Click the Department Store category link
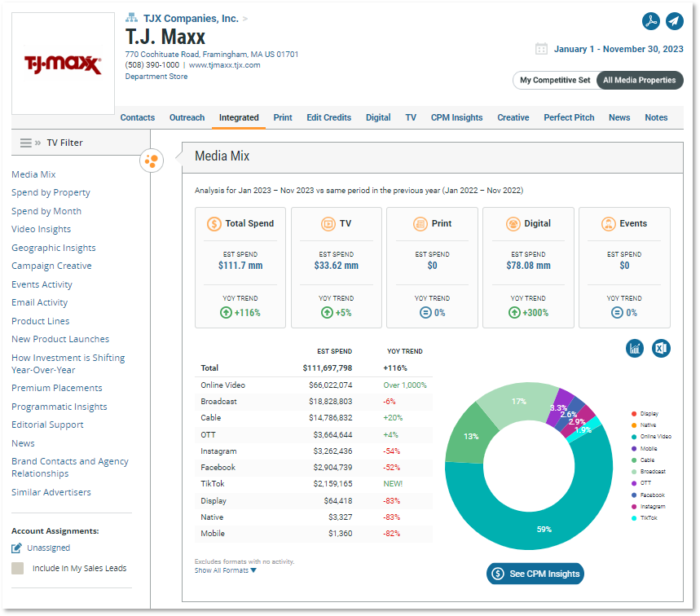Image resolution: width=700 pixels, height=616 pixels. click(x=156, y=77)
